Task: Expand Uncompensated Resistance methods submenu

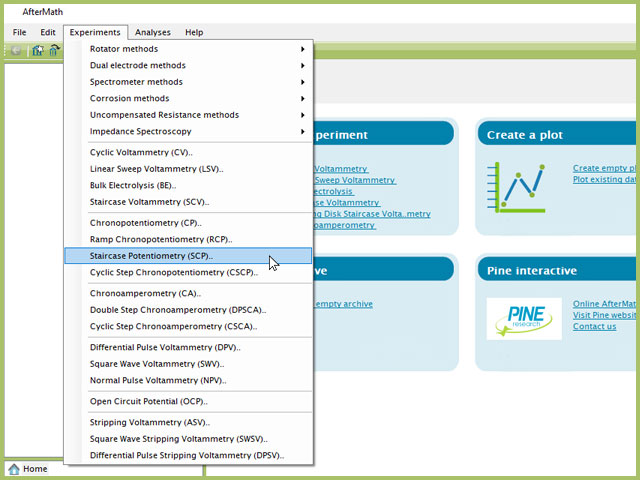Action: coord(189,115)
